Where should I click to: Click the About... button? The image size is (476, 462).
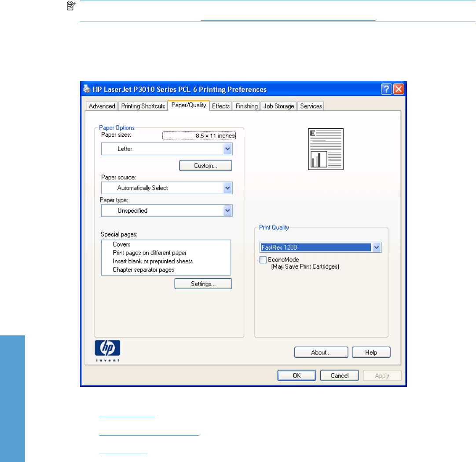coord(321,353)
